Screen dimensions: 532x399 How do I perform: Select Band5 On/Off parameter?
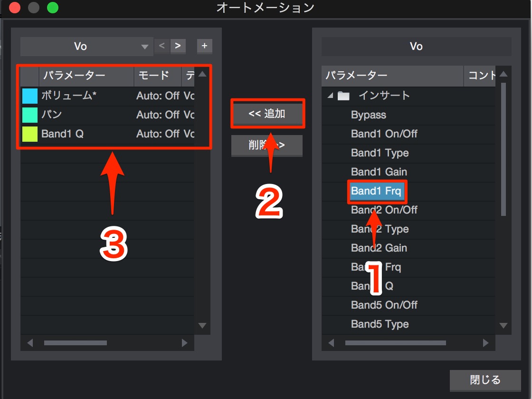384,305
